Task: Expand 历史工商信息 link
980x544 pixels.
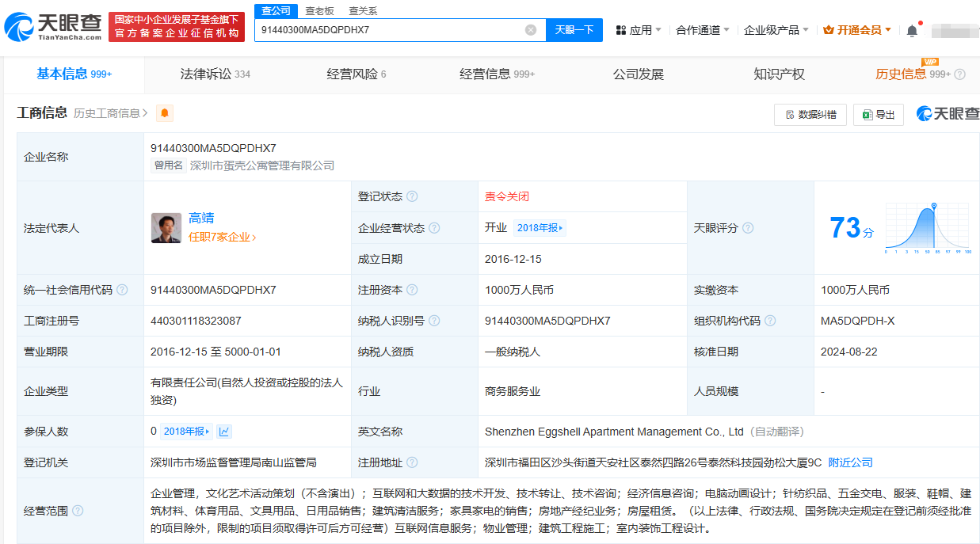Action: click(111, 113)
